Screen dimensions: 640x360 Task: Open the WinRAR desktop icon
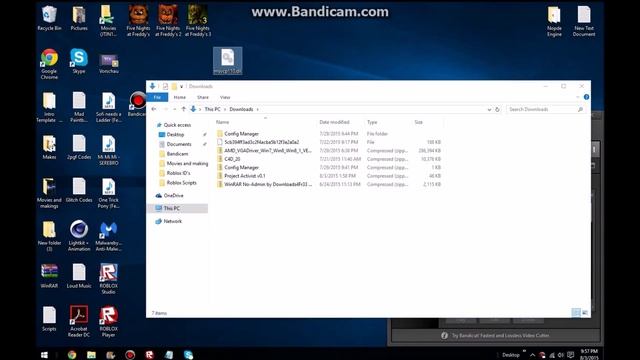pos(49,276)
